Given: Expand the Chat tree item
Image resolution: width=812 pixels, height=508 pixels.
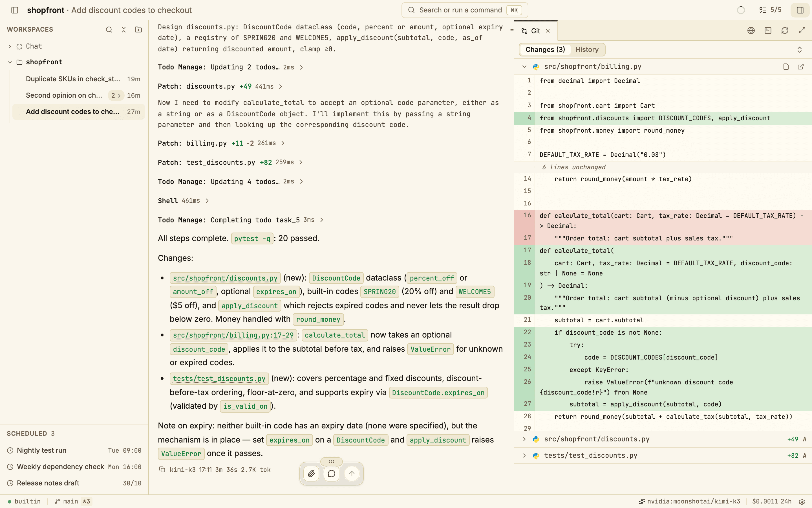Looking at the screenshot, I should 10,46.
